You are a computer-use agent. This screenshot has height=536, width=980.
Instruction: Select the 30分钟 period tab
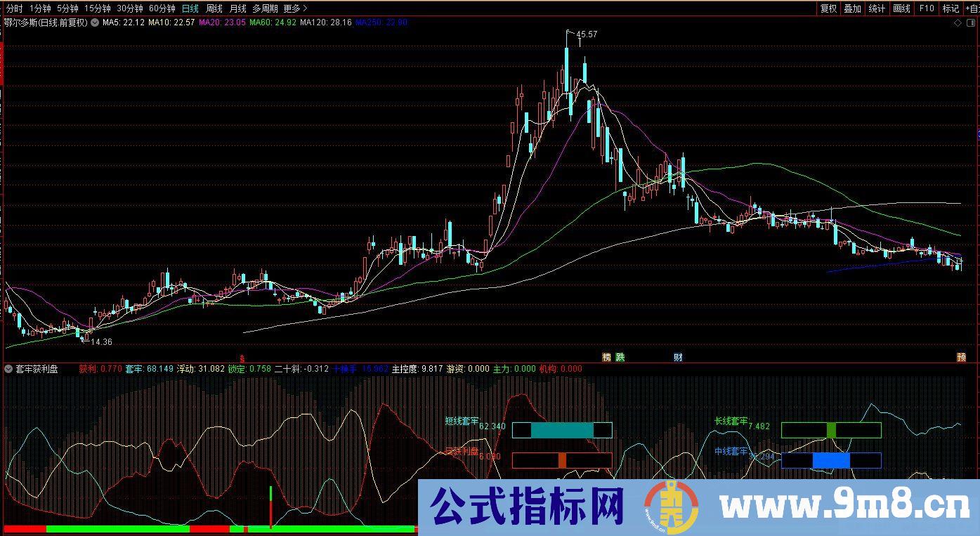pos(130,8)
